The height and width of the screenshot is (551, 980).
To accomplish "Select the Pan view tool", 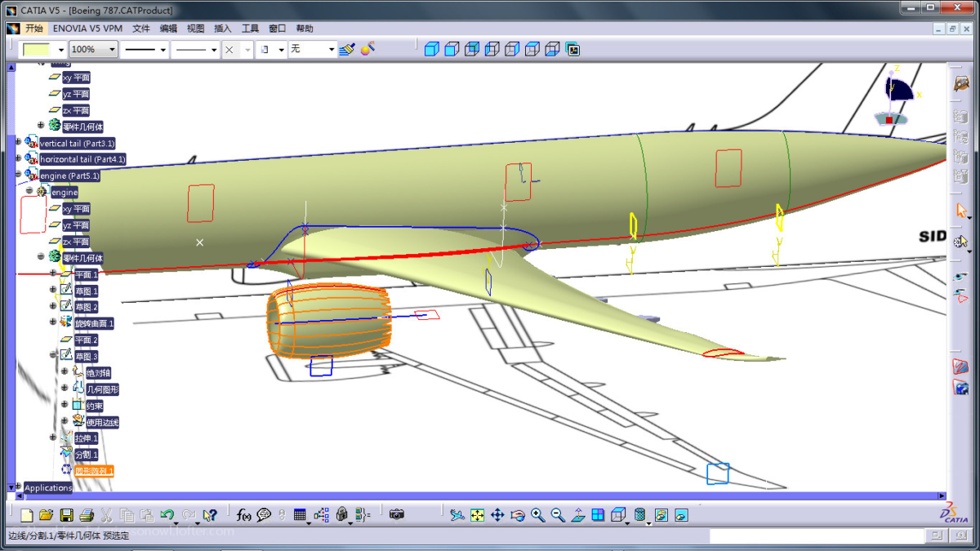I will 497,515.
